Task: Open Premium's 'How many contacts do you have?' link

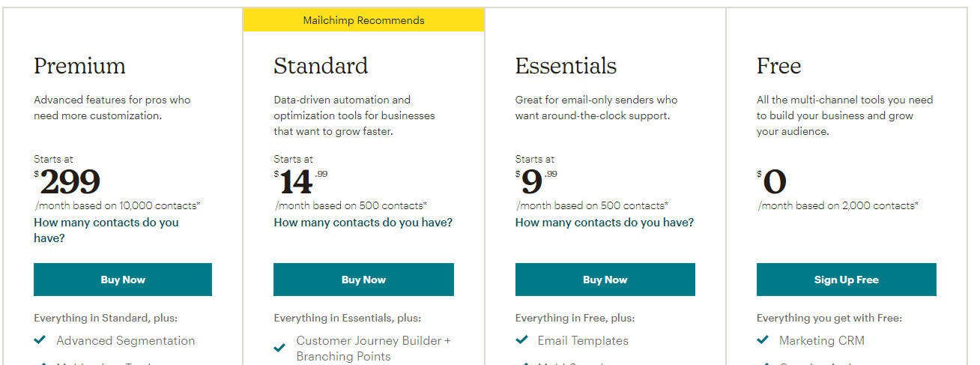Action: (106, 230)
